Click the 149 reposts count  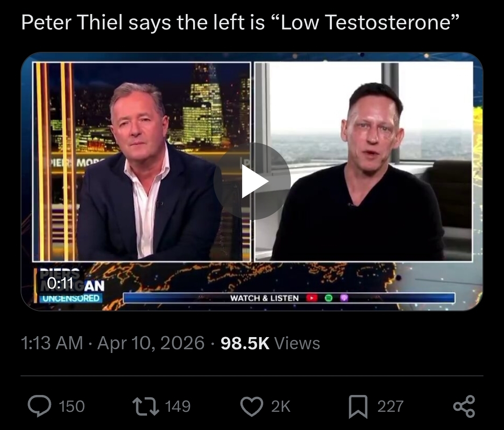click(178, 406)
